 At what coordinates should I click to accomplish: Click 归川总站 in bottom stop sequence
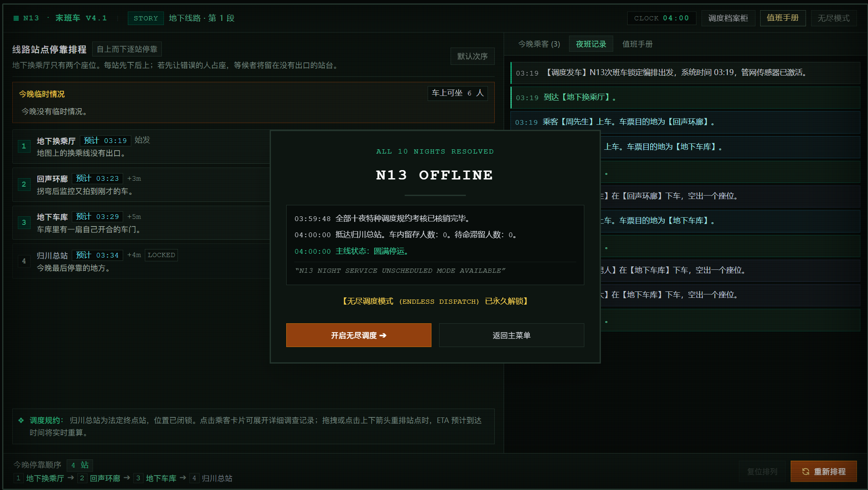[x=217, y=478]
